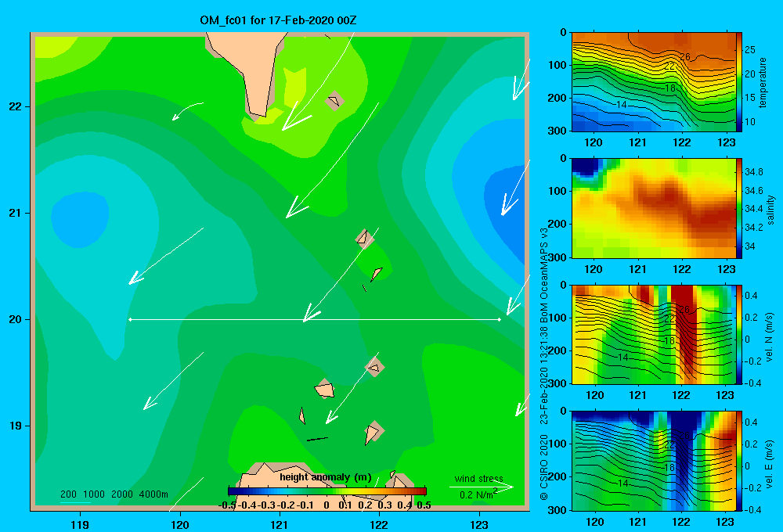This screenshot has height=532, width=783.
Task: Open the temperature section panel
Action: (x=654, y=82)
